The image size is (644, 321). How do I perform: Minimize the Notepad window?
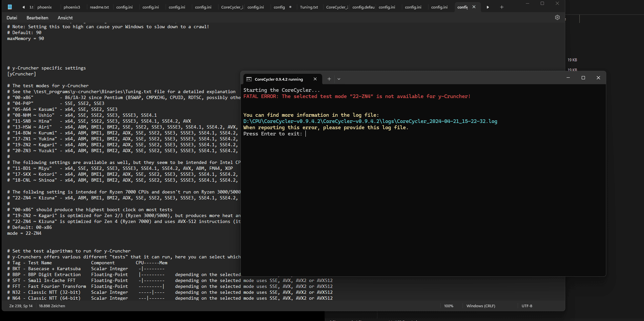click(x=528, y=3)
